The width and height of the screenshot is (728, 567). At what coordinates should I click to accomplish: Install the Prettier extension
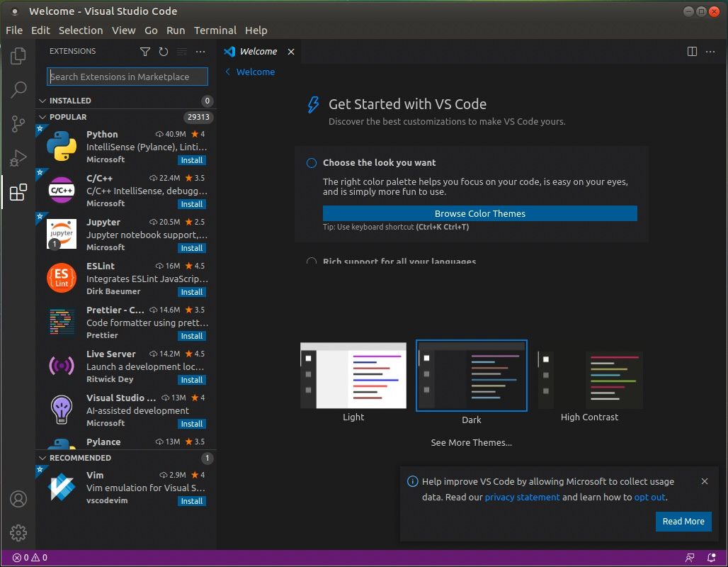[192, 336]
